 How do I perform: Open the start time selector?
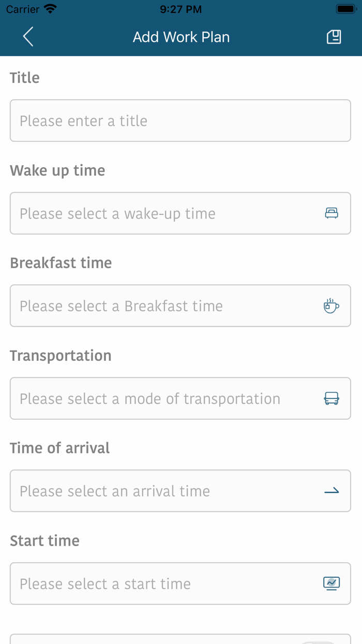[165, 583]
